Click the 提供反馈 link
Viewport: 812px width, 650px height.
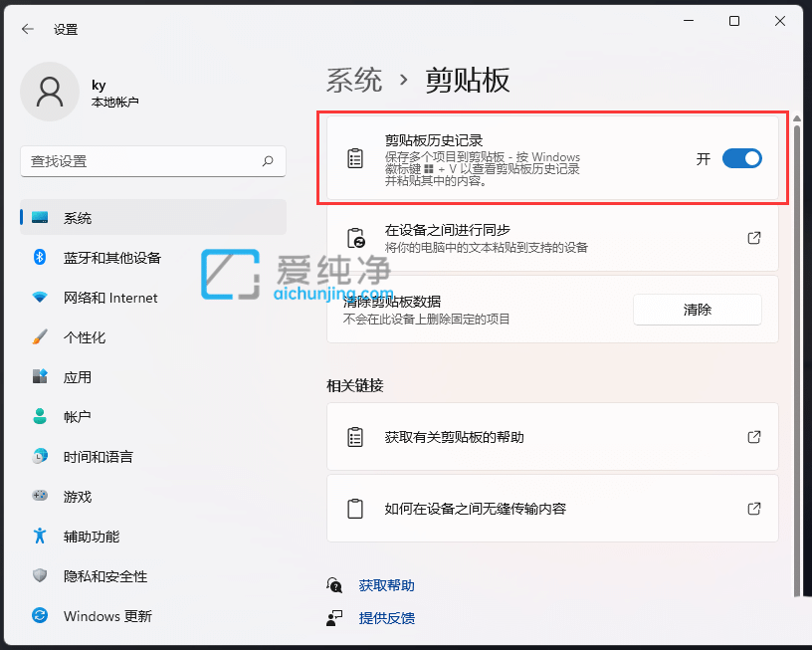click(387, 618)
